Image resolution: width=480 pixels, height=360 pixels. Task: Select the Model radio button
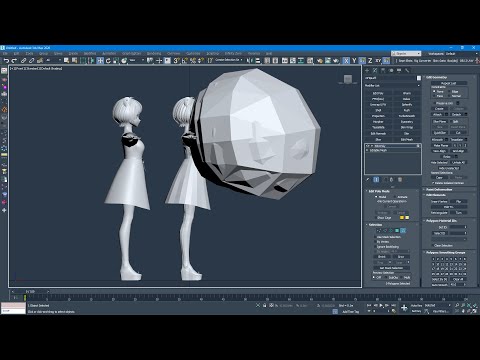pyautogui.click(x=376, y=197)
